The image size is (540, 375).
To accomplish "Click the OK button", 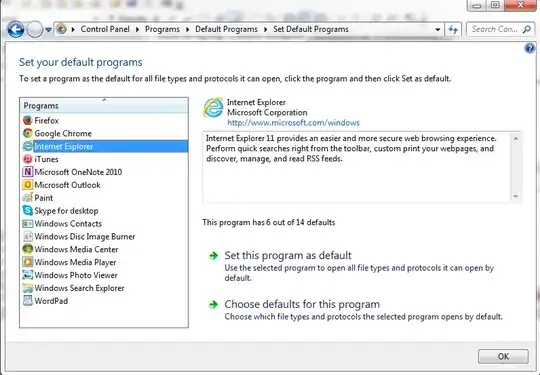I will click(503, 356).
